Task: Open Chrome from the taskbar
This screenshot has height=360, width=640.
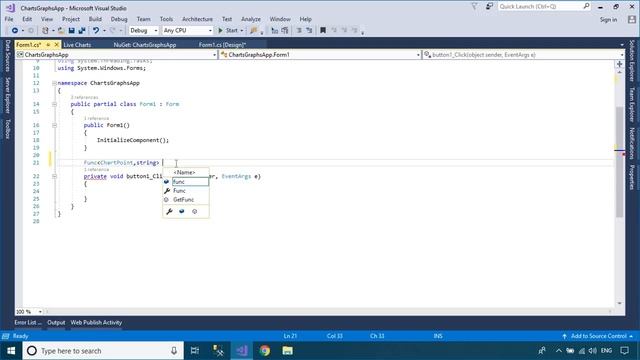Action: (x=264, y=351)
